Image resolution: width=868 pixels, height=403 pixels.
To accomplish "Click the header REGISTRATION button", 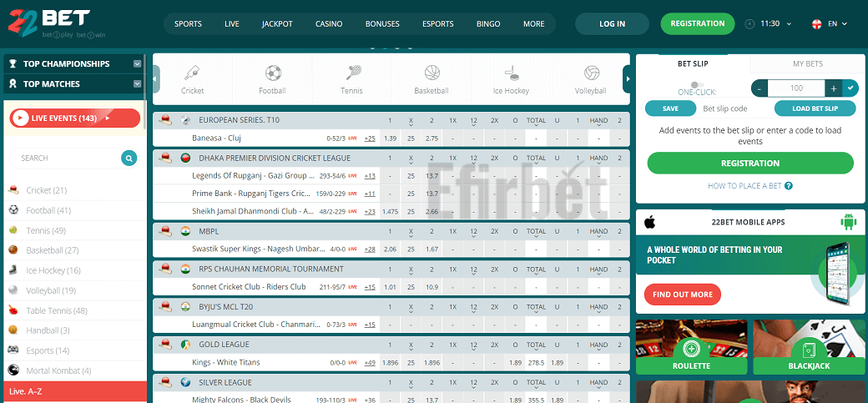I will click(698, 24).
